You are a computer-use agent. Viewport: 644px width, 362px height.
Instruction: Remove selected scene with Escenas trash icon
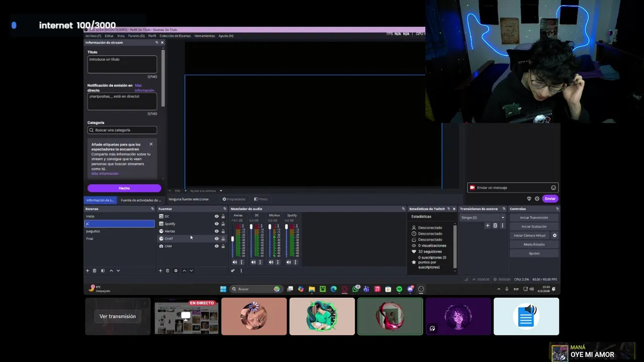pyautogui.click(x=94, y=270)
